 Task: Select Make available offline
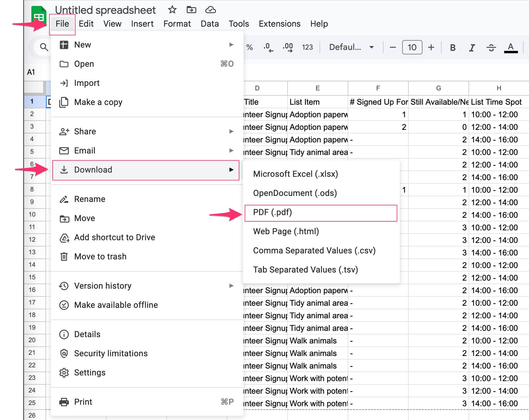coord(147,305)
